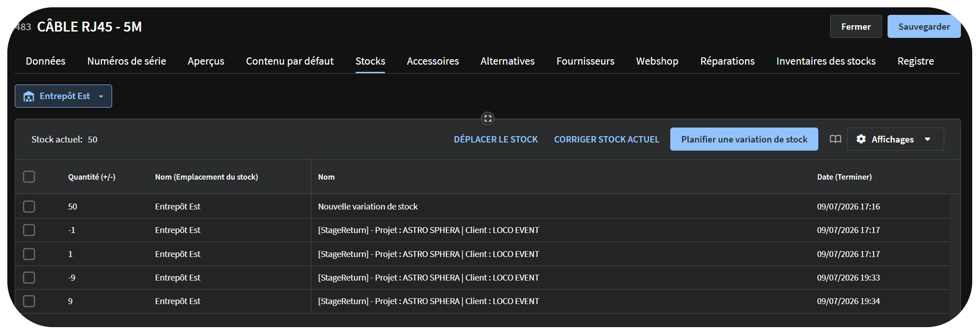This screenshot has height=334, width=980.
Task: Click the Fermer button
Action: pyautogui.click(x=856, y=27)
